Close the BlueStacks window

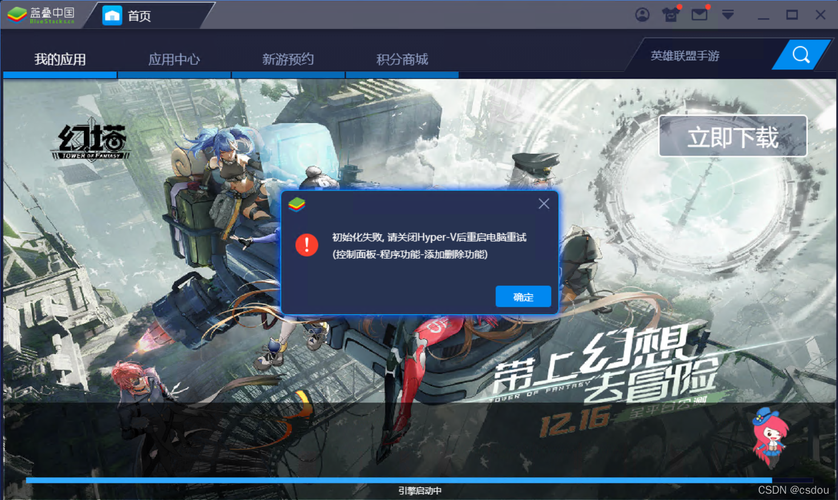coord(820,15)
